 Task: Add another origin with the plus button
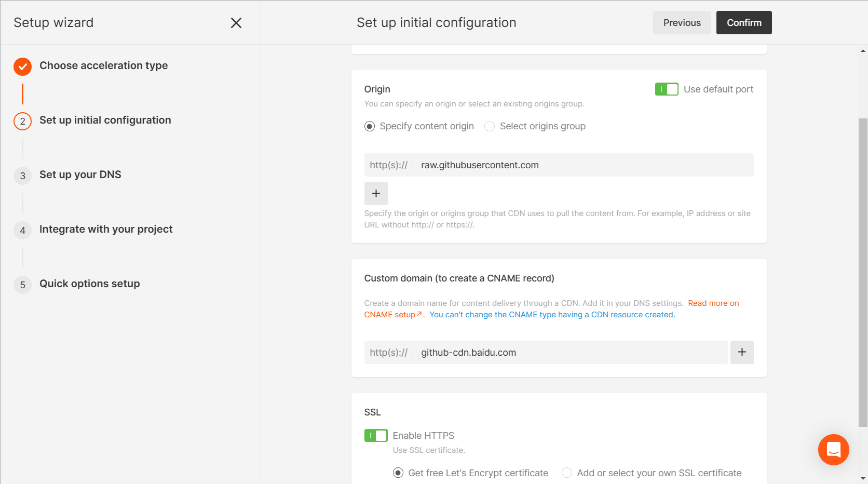(376, 193)
